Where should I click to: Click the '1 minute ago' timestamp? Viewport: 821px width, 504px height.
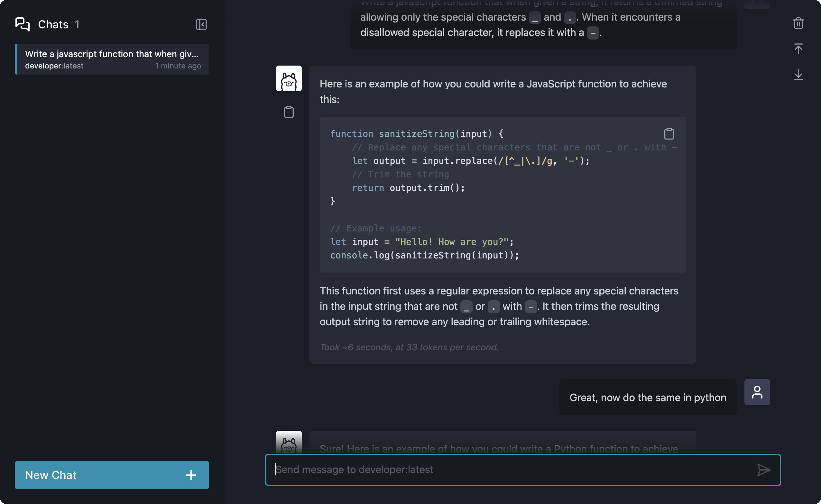pyautogui.click(x=178, y=66)
